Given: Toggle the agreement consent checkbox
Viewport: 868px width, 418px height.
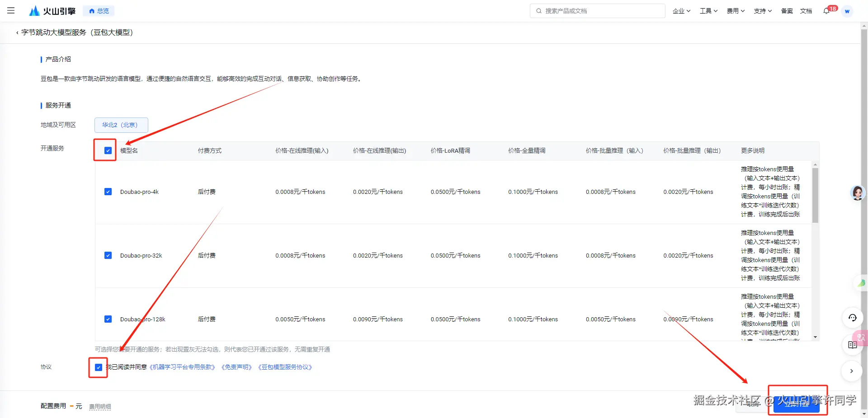Looking at the screenshot, I should tap(99, 367).
